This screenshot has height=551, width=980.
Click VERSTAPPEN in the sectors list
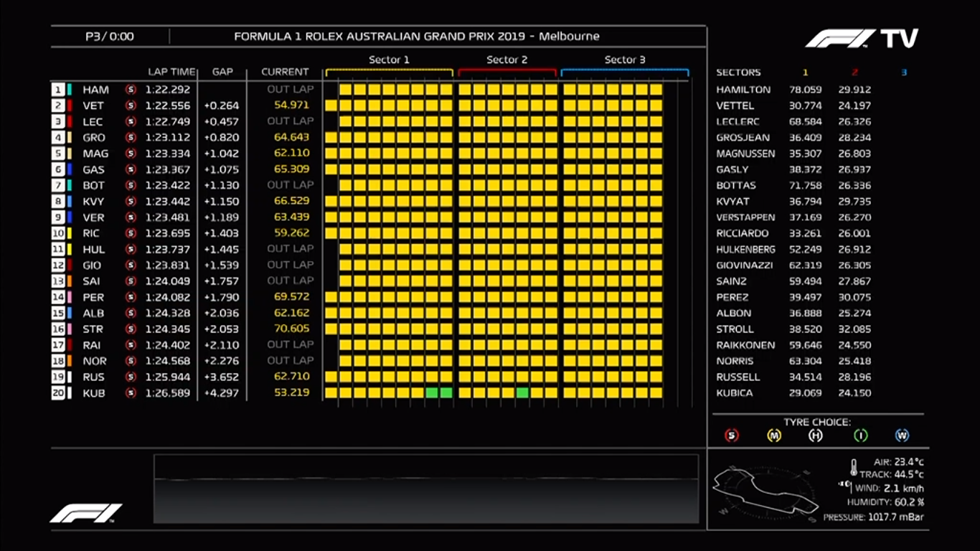click(x=745, y=217)
